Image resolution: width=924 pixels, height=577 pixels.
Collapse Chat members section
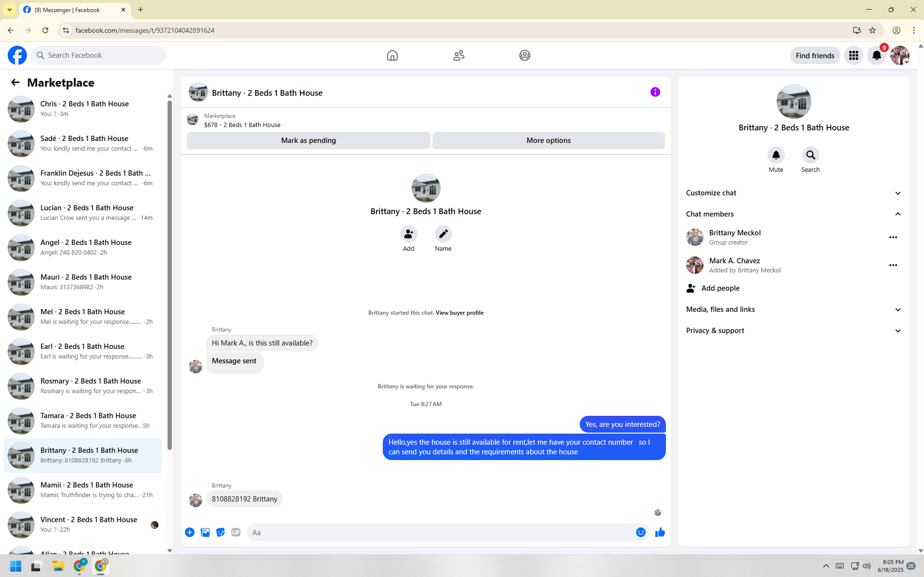[793, 214]
